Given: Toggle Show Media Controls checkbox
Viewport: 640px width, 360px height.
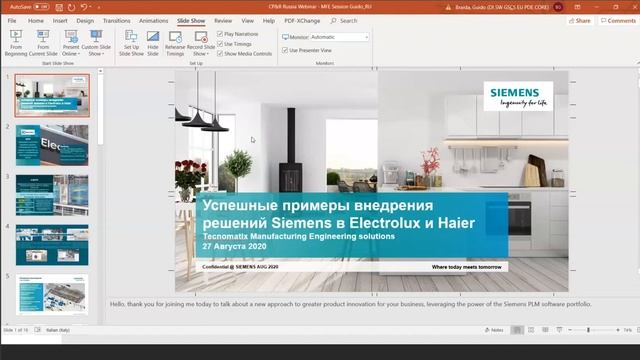Looking at the screenshot, I should point(220,53).
